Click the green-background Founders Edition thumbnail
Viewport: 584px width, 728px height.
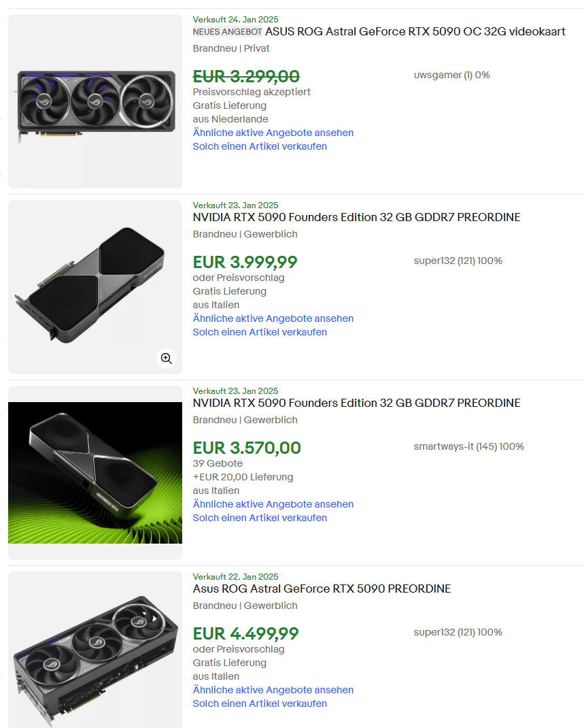95,472
